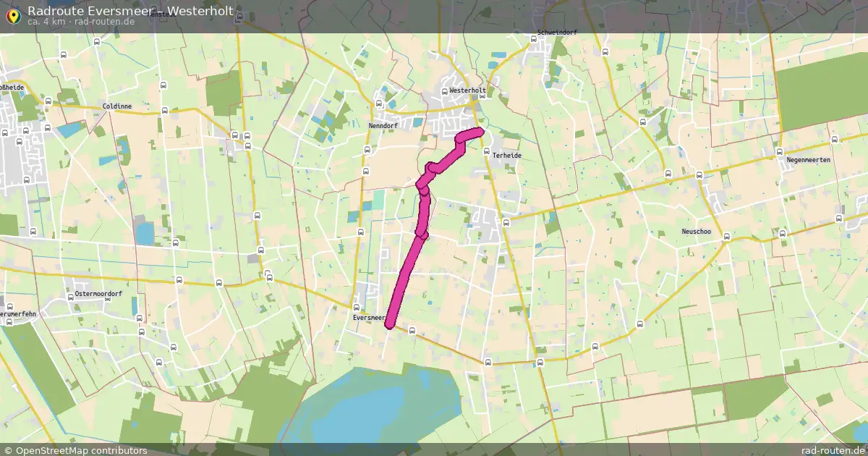The height and width of the screenshot is (456, 868).
Task: Click the 'ca. 4 km · rad-routen.de' subtitle
Action: pyautogui.click(x=81, y=22)
